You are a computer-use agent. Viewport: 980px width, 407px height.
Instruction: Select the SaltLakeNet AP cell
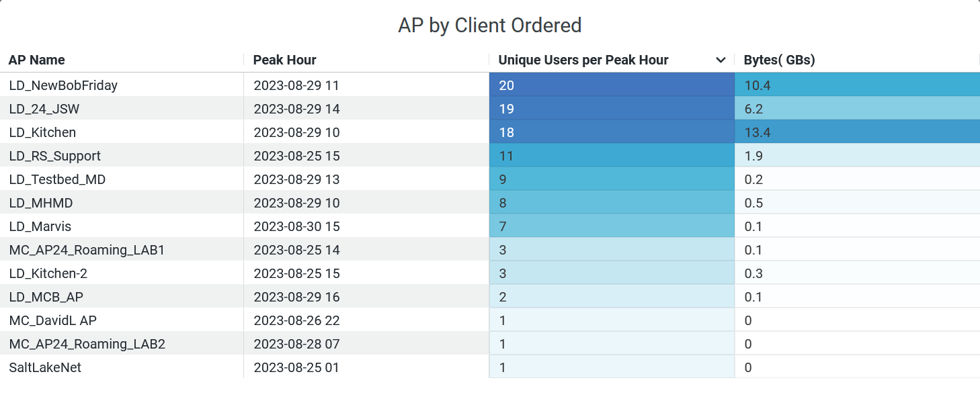pyautogui.click(x=45, y=367)
